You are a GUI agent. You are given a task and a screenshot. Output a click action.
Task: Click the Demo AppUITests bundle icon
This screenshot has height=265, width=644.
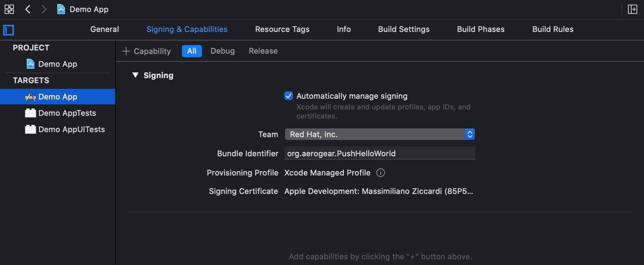coord(31,129)
